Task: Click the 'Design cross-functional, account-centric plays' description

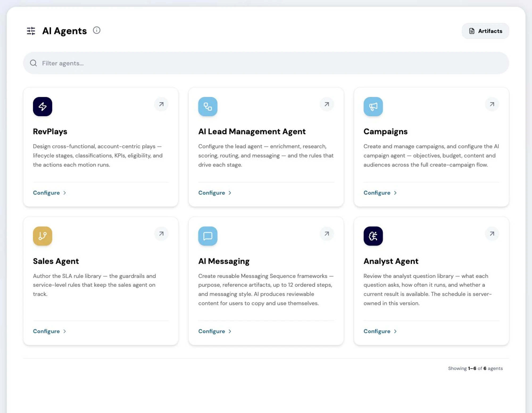Action: click(98, 155)
